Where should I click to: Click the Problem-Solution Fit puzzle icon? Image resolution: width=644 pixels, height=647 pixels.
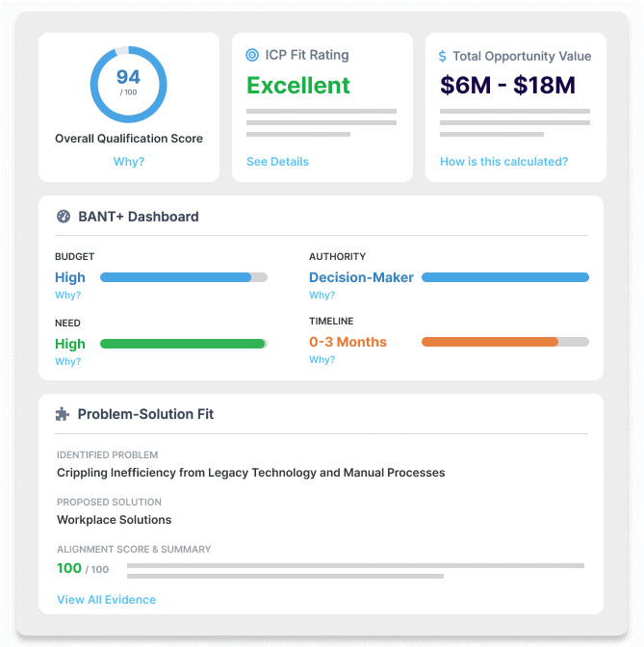[64, 414]
